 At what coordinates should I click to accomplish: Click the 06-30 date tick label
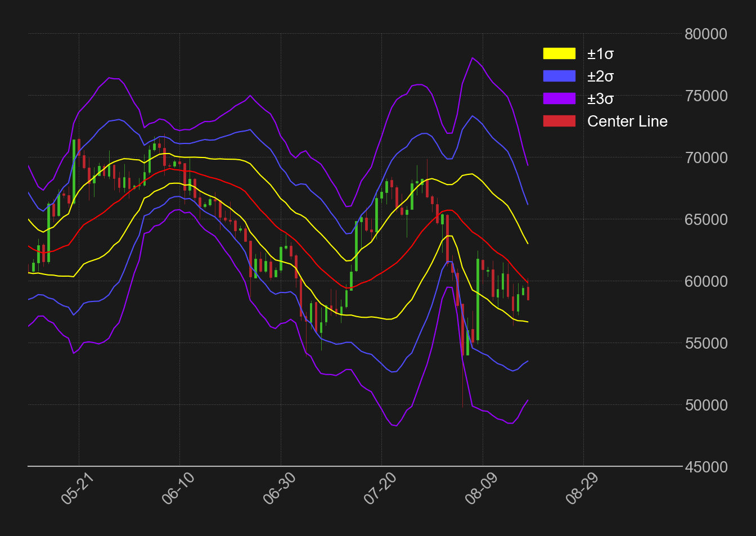[x=279, y=488]
